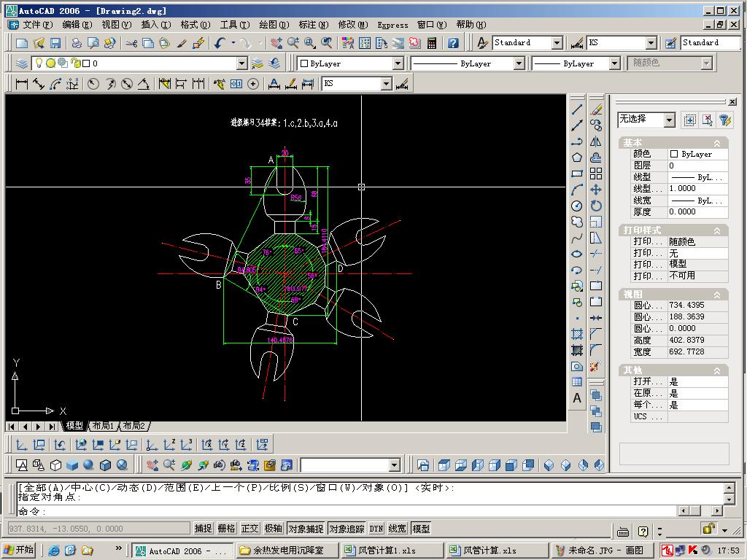Open the Calculator icon in toolbar
Screen dimensions: 747x560
432,43
